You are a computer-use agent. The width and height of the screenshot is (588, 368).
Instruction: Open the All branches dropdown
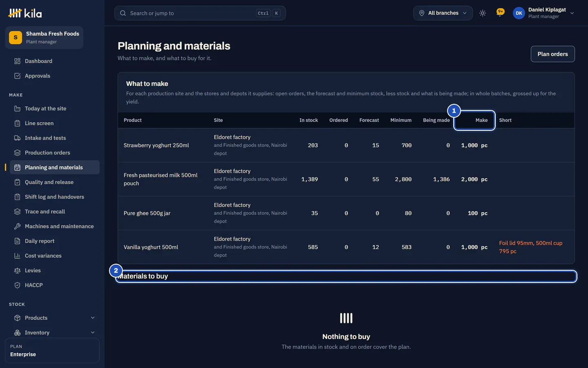click(443, 13)
